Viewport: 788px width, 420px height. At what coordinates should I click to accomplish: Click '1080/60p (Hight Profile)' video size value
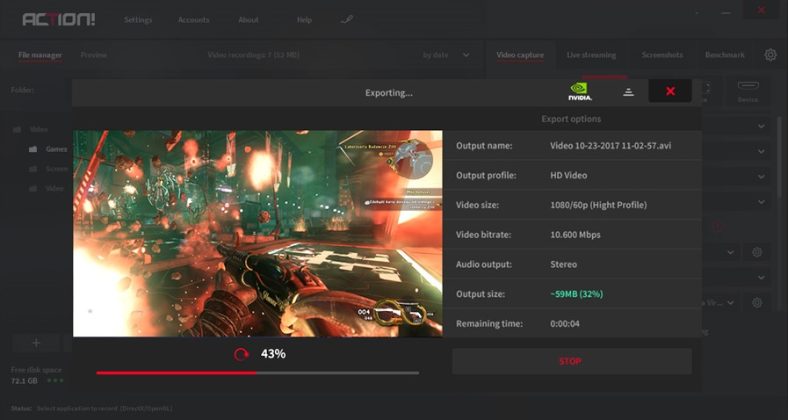[x=599, y=205]
